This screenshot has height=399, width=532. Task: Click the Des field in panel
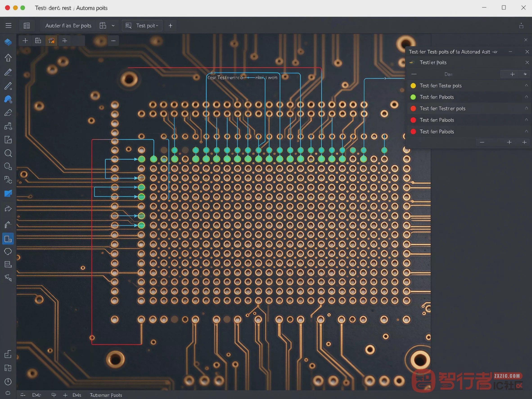pyautogui.click(x=449, y=74)
